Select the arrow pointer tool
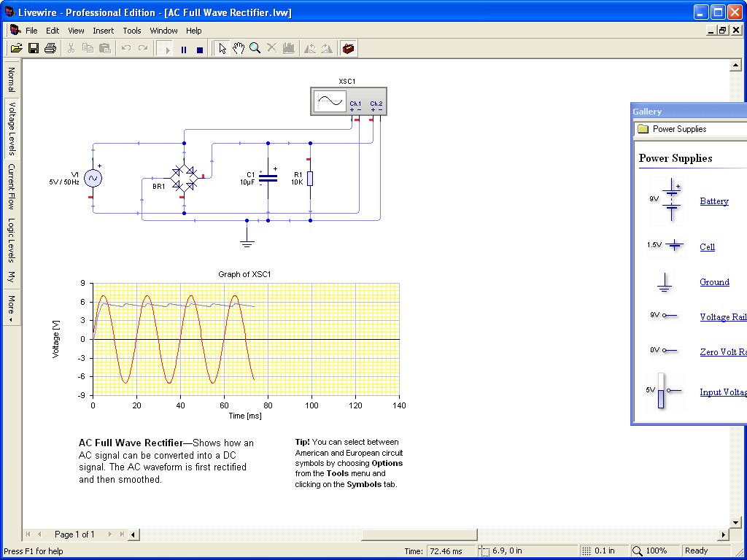 (222, 49)
